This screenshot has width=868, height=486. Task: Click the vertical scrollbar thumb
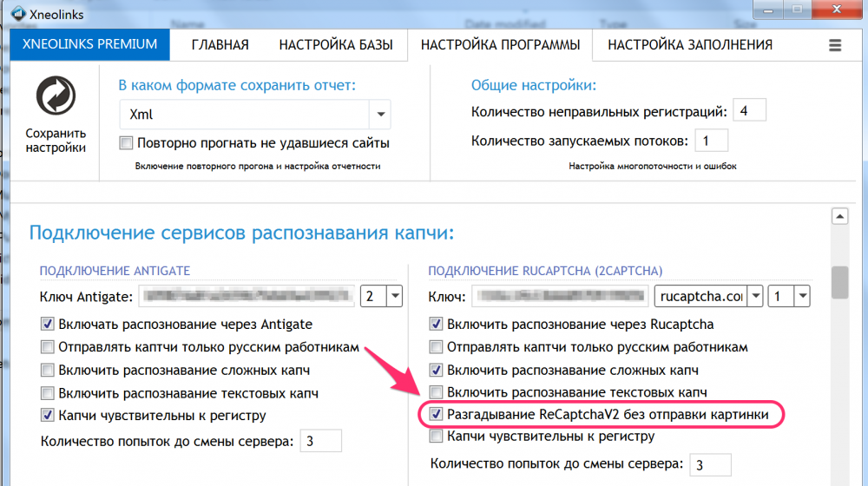tap(839, 282)
